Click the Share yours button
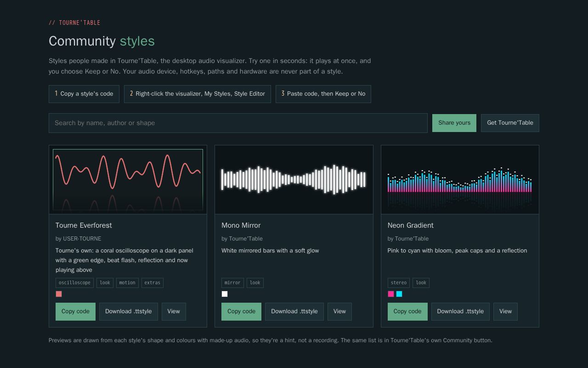The height and width of the screenshot is (368, 588). (x=454, y=123)
